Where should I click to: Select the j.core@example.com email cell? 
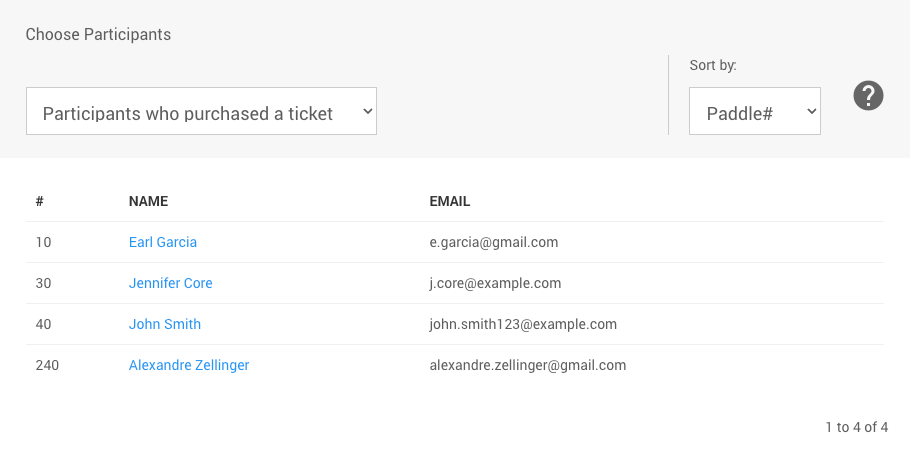tap(495, 283)
